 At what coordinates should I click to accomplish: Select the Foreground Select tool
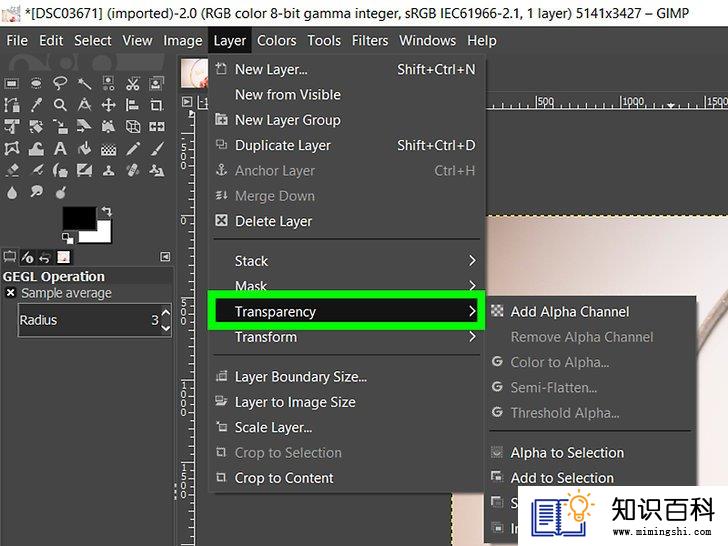156,84
